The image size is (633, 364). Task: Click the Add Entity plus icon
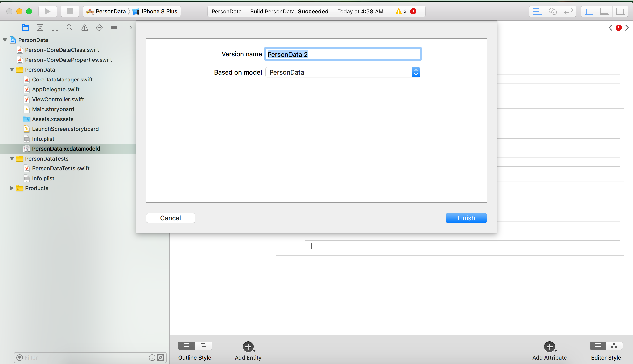pos(248,346)
